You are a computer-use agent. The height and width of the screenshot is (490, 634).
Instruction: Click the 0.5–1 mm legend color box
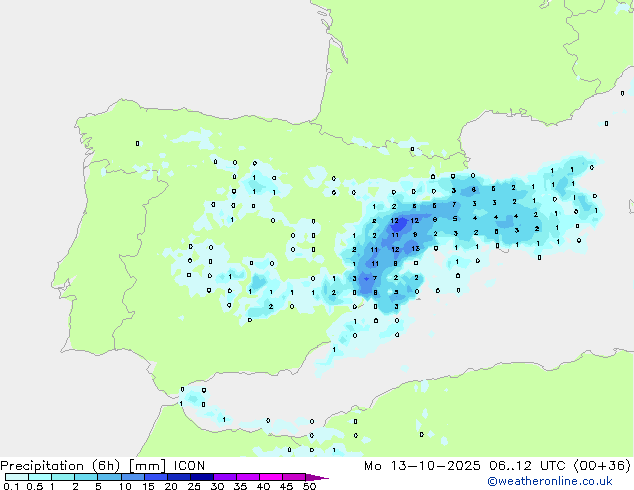[40, 477]
